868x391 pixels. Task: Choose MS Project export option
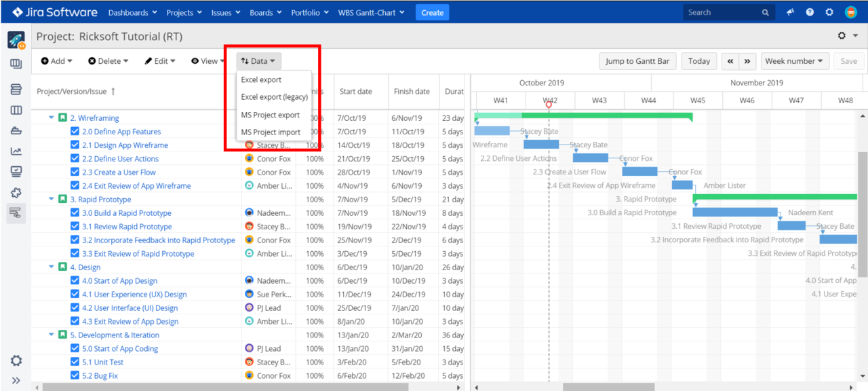[273, 115]
